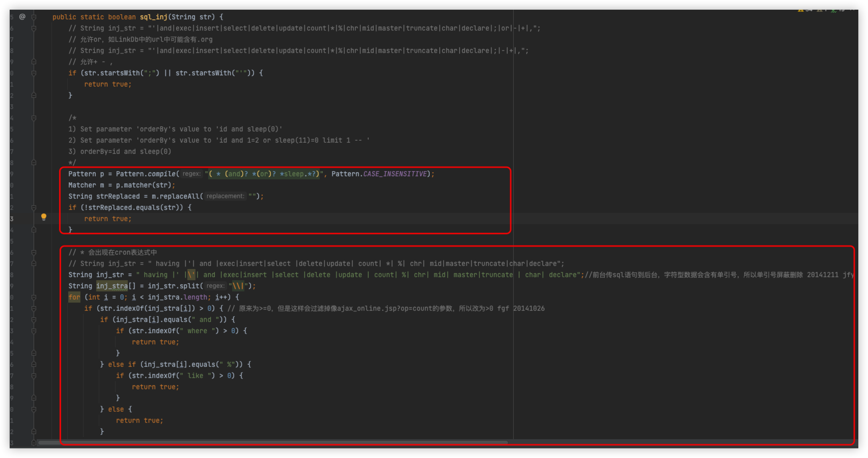Screen dimensions: 868x458
Task: Fold the 'if (str.startsWith' block
Action: pyautogui.click(x=34, y=73)
